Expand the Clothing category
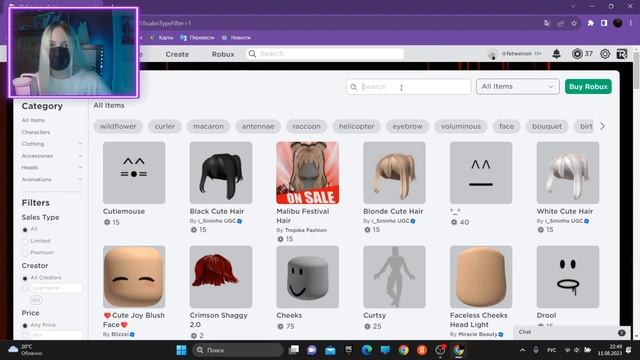 coord(80,144)
